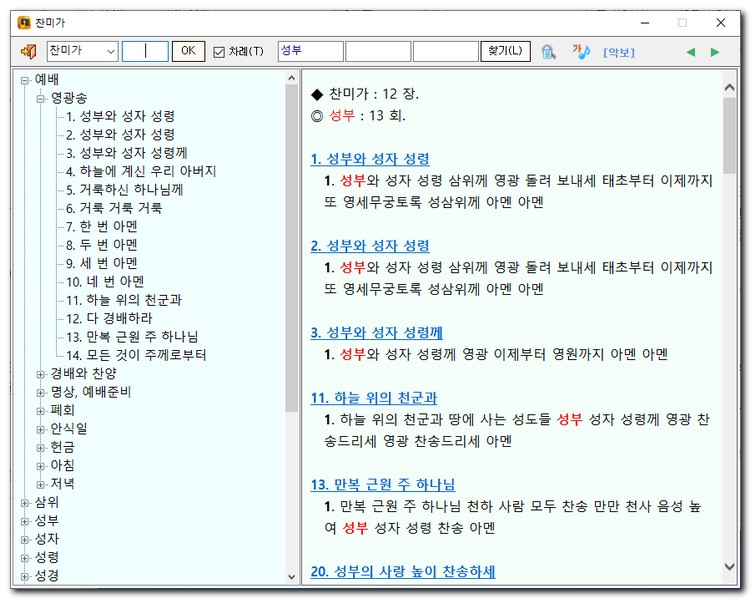Viewport: 753px width, 600px height.
Task: Click the speaker icon in the toolbar
Action: (28, 51)
